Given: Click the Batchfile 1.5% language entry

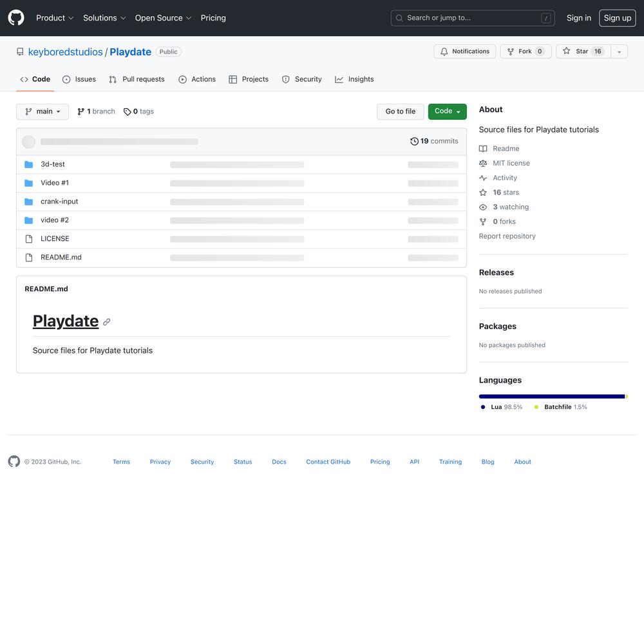Looking at the screenshot, I should [x=561, y=407].
